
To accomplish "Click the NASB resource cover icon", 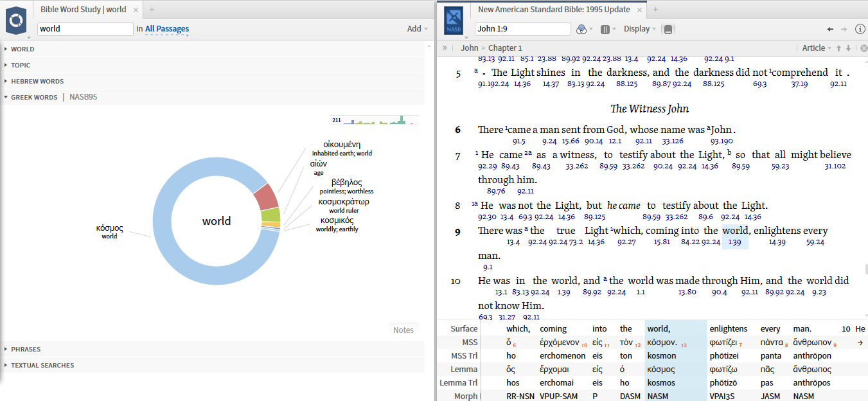I will (454, 22).
